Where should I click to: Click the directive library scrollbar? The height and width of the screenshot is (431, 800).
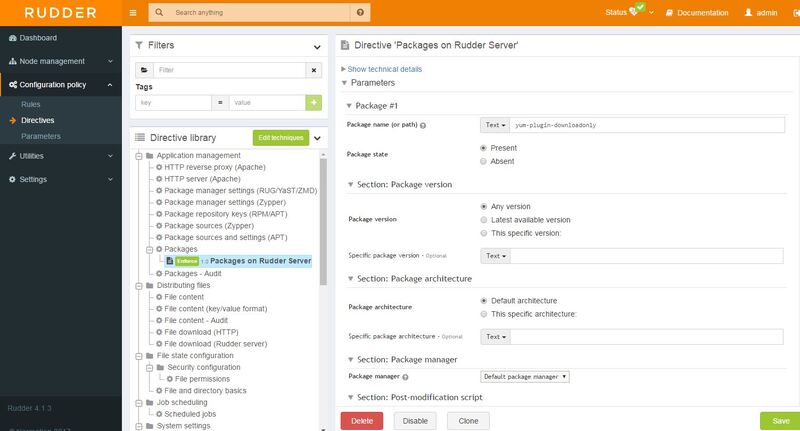tap(323, 221)
